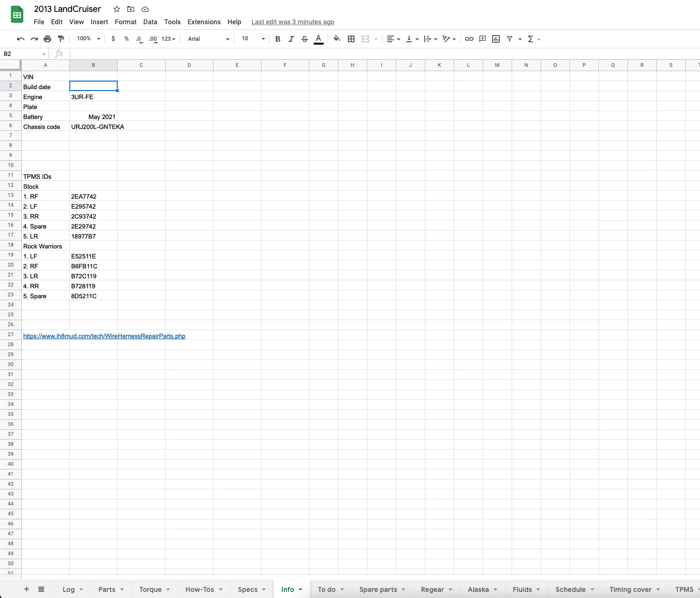Image resolution: width=700 pixels, height=598 pixels.
Task: Open text color picker
Action: click(318, 39)
